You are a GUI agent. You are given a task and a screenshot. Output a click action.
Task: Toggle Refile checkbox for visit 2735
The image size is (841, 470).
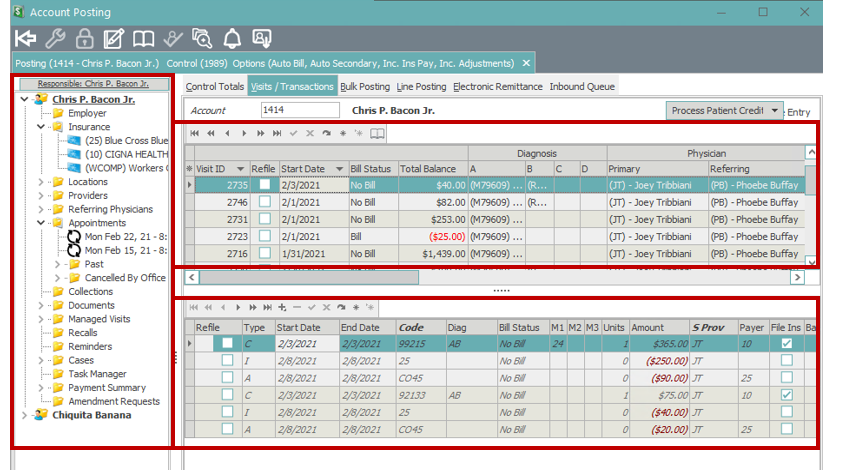pyautogui.click(x=264, y=185)
